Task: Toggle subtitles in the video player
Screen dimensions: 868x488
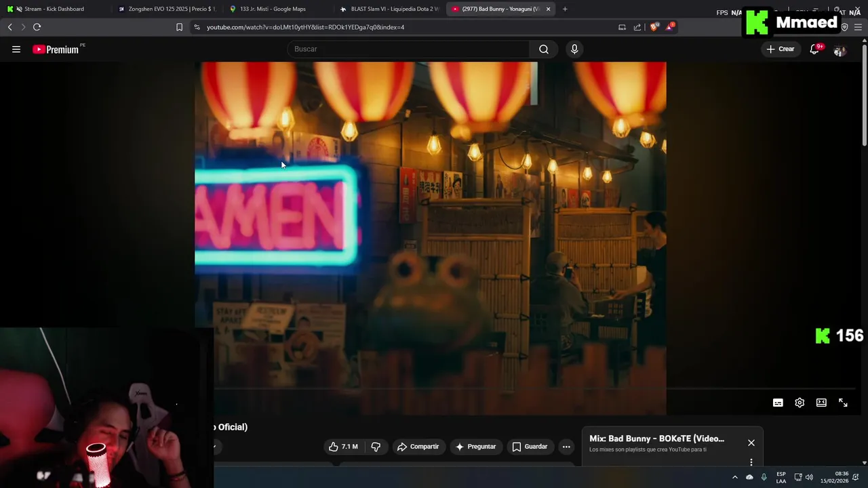Action: [x=778, y=403]
